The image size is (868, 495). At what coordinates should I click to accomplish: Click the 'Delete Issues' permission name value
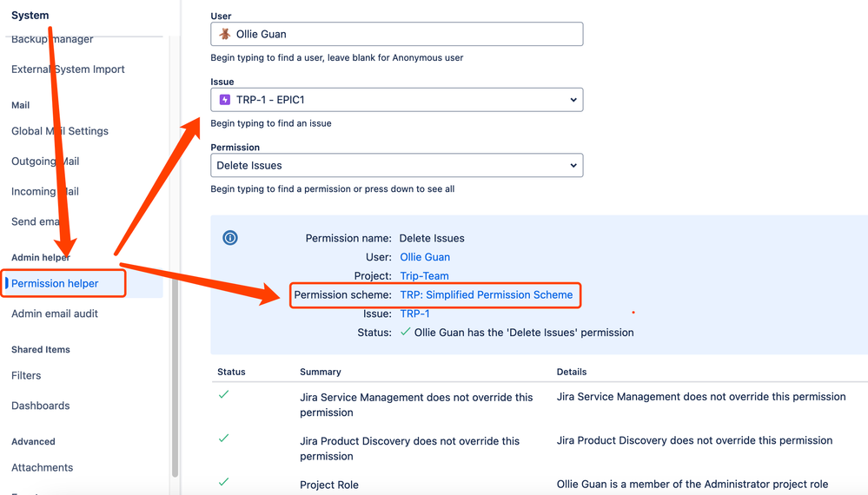pyautogui.click(x=432, y=238)
